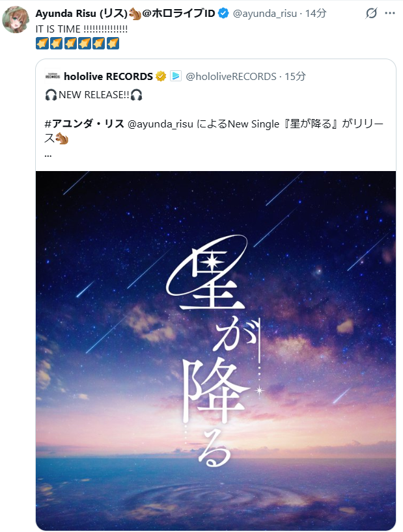This screenshot has width=403, height=532.
Task: Open the three-dot more options menu
Action: point(390,13)
